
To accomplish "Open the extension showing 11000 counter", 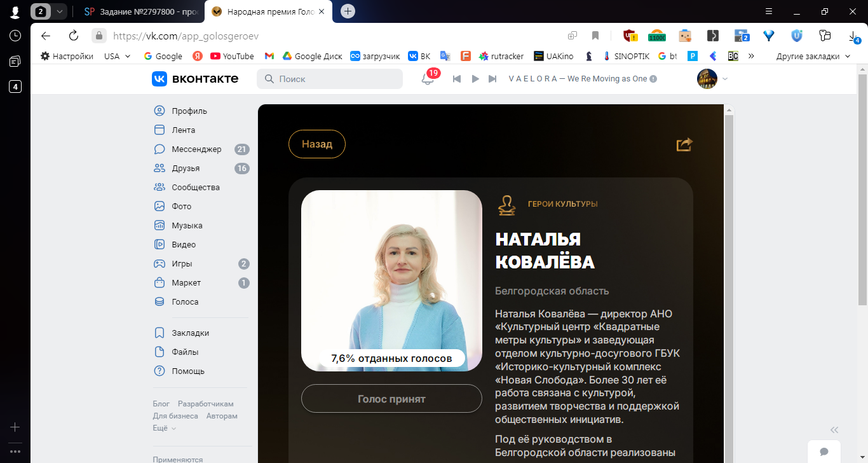I will click(657, 36).
